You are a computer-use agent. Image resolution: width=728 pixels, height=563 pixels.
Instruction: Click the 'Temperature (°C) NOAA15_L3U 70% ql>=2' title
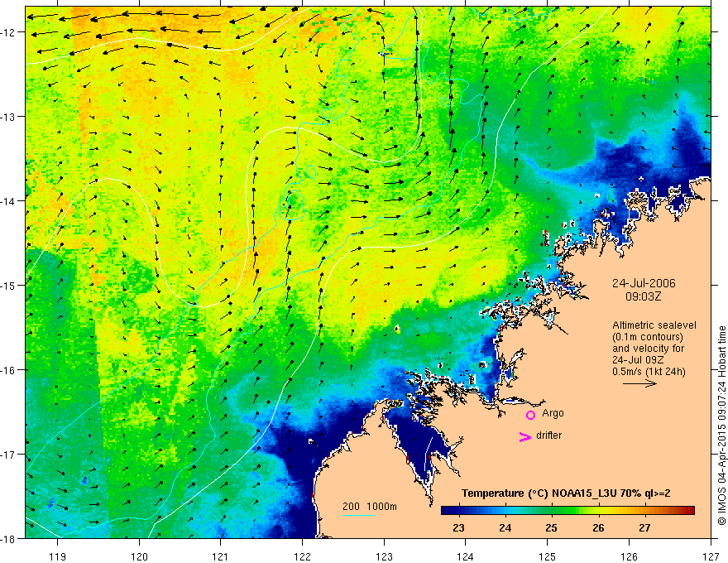tap(566, 493)
